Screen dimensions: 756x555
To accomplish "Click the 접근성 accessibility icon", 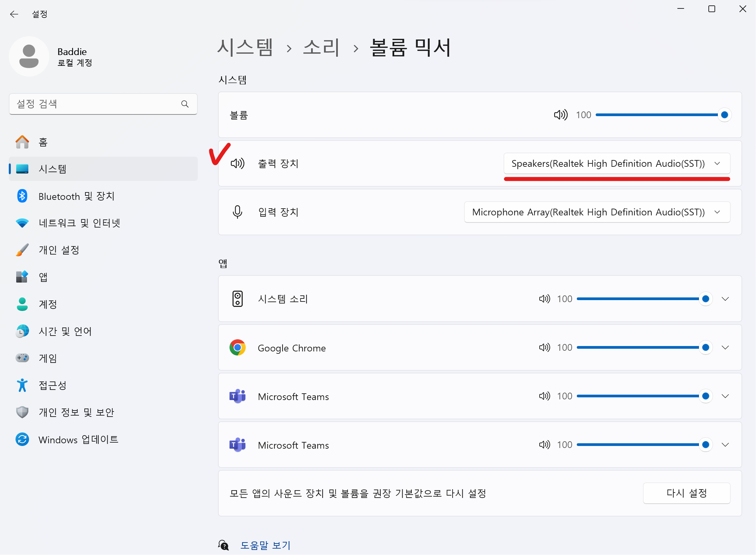I will point(22,385).
